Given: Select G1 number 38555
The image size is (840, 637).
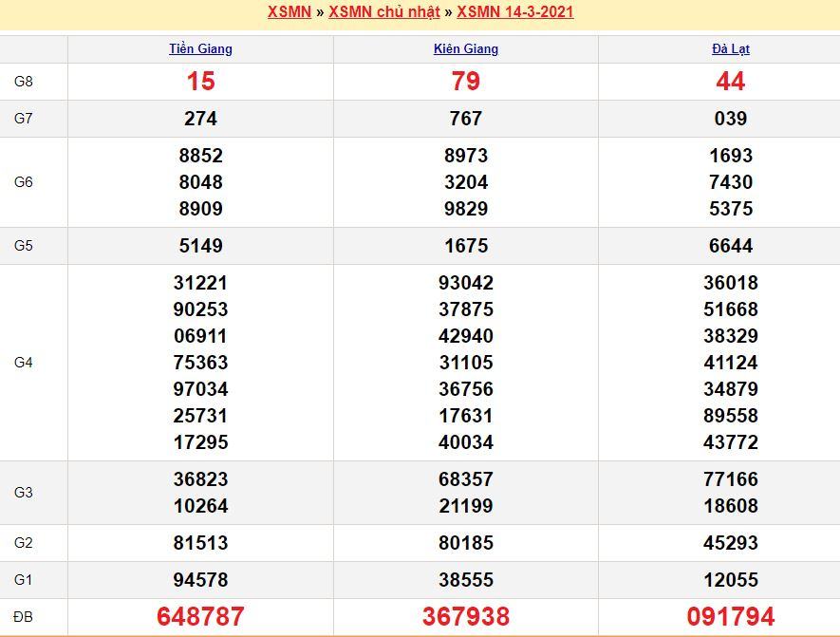Looking at the screenshot, I should click(466, 580).
